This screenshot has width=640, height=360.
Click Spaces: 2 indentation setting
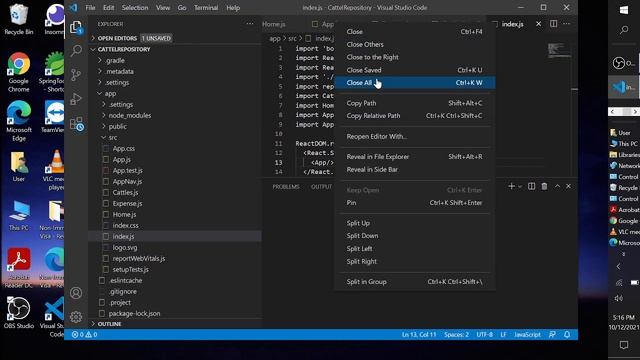coord(456,334)
